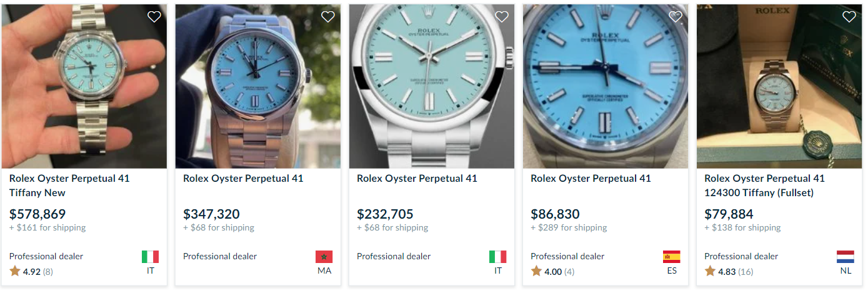This screenshot has height=293, width=868.
Task: Click the 4.92 rating star icon
Action: click(15, 271)
